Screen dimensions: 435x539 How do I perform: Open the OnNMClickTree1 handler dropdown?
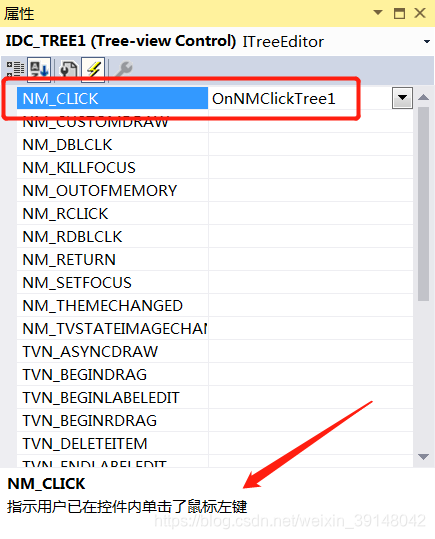click(402, 98)
